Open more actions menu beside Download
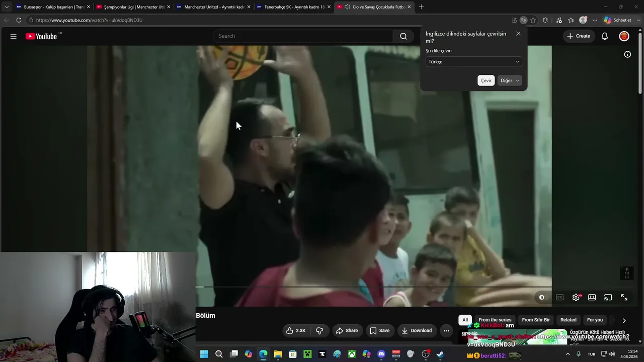 [x=446, y=330]
